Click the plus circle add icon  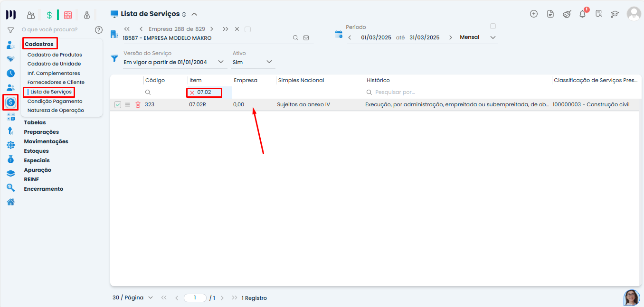(533, 14)
